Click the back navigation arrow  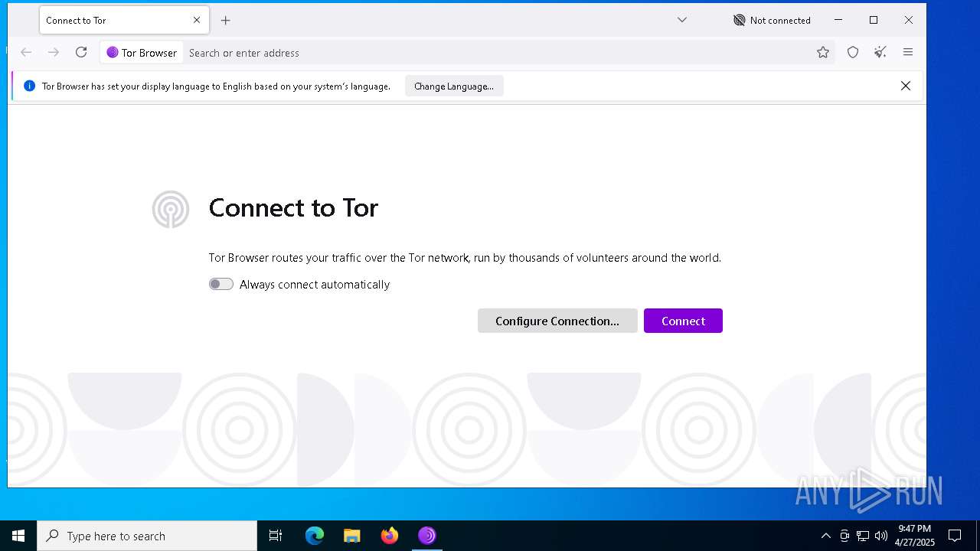(x=26, y=52)
